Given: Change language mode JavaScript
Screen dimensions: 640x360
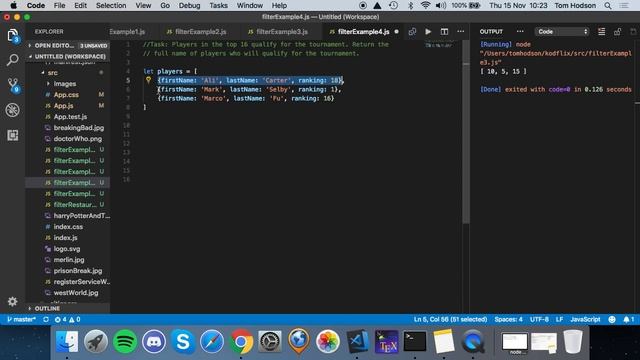Looking at the screenshot, I should [x=585, y=320].
